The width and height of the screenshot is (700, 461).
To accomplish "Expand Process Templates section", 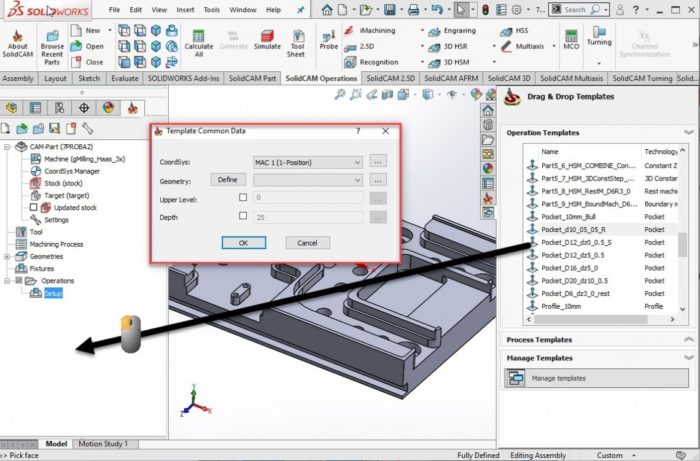I will [688, 340].
